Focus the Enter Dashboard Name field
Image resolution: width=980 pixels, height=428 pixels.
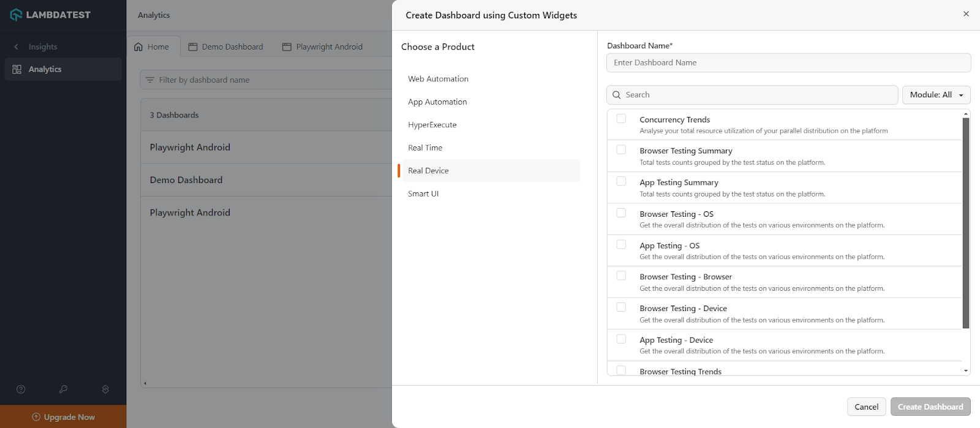pos(788,62)
